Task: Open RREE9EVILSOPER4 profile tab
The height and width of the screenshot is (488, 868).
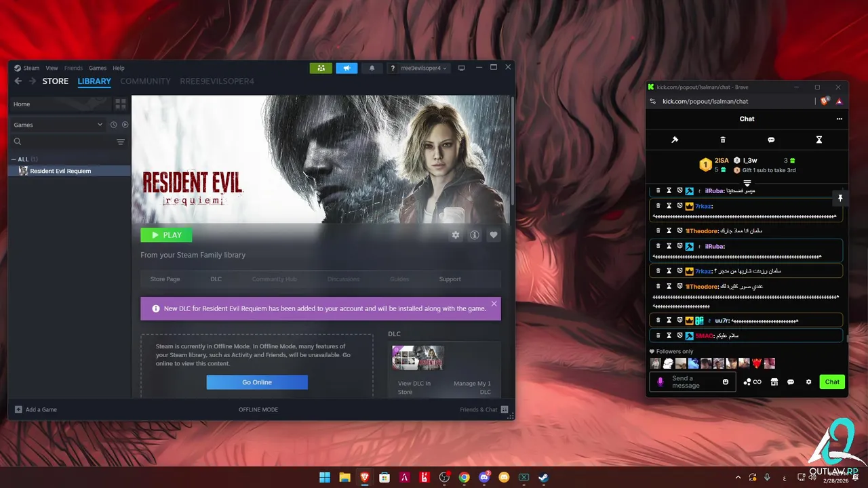Action: coord(217,81)
